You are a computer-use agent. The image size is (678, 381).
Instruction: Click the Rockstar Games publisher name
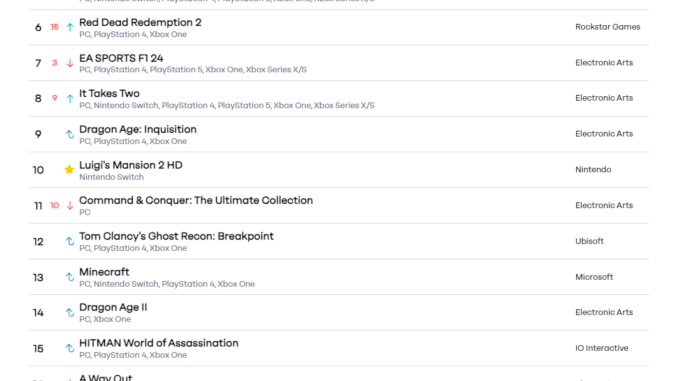pyautogui.click(x=608, y=27)
